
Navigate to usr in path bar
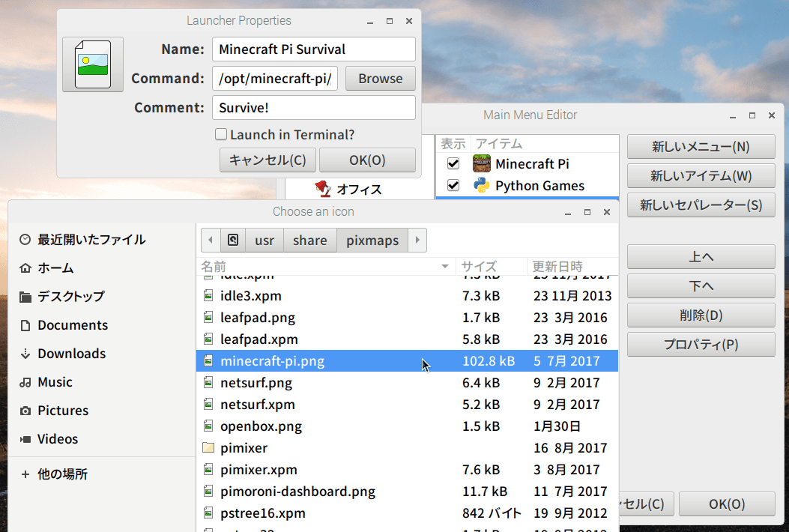264,240
